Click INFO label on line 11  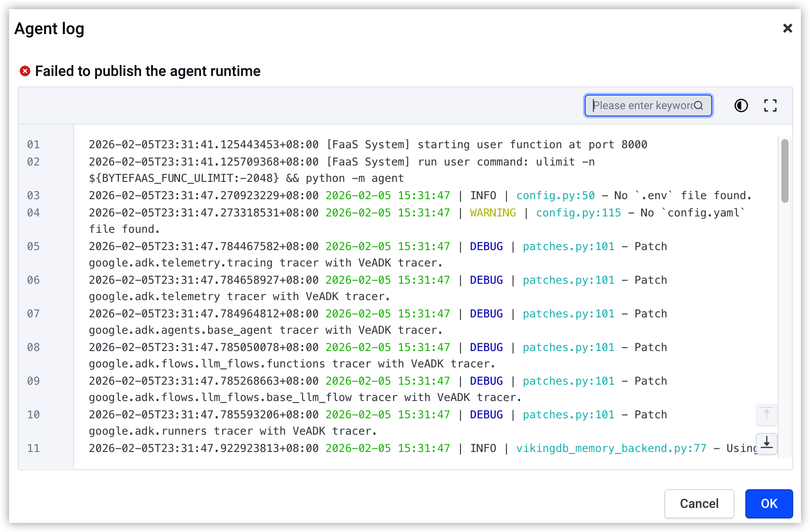click(x=483, y=448)
